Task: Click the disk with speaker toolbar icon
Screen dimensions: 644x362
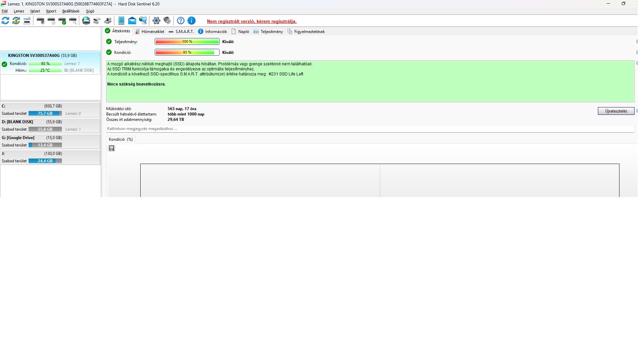Action: coord(40,21)
